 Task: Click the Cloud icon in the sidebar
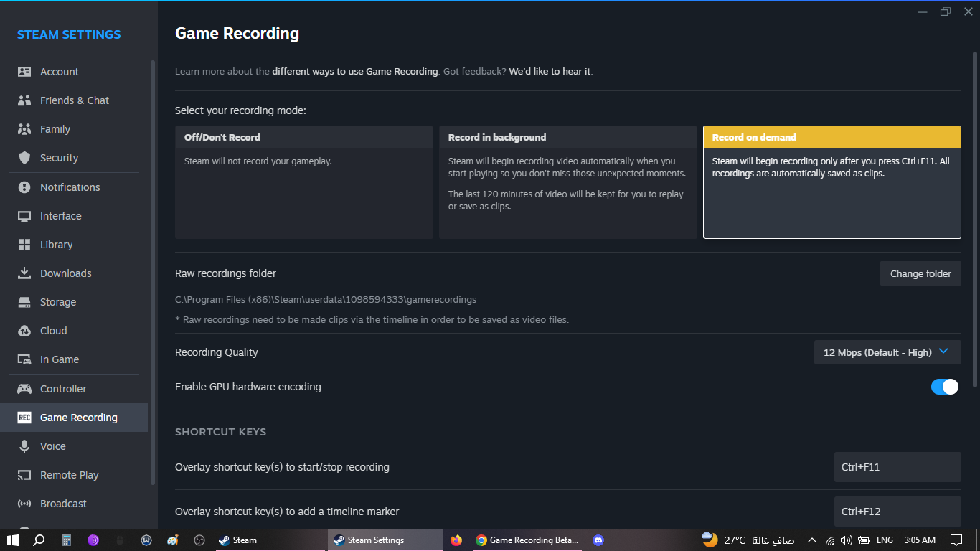(24, 331)
